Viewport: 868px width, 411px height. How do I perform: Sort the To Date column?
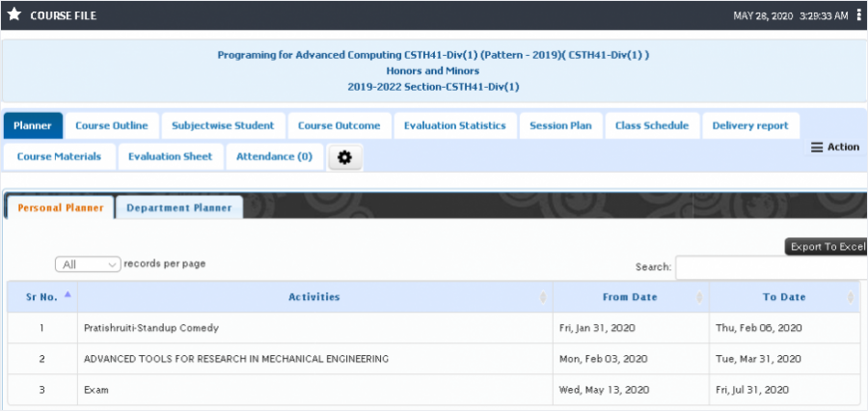pyautogui.click(x=851, y=297)
